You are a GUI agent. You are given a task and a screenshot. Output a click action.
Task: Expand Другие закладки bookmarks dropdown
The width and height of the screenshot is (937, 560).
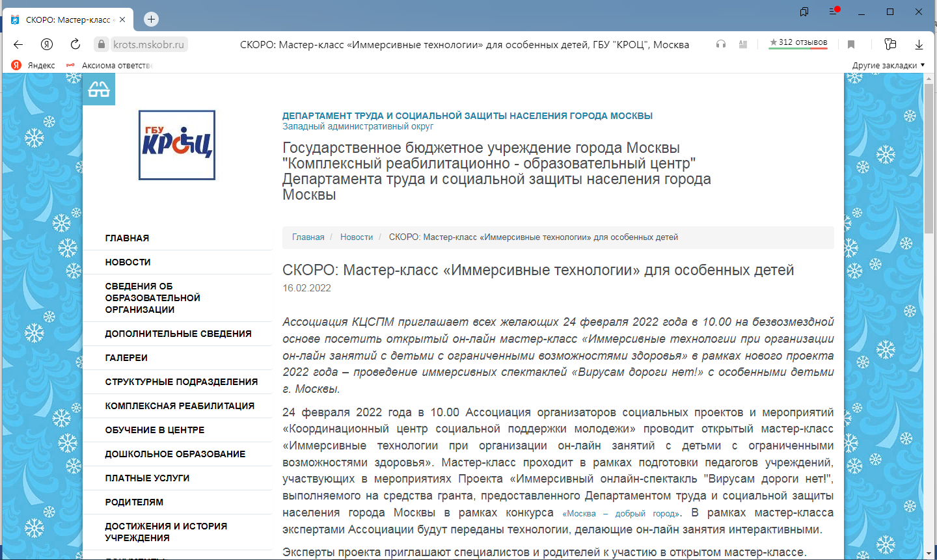tap(888, 65)
